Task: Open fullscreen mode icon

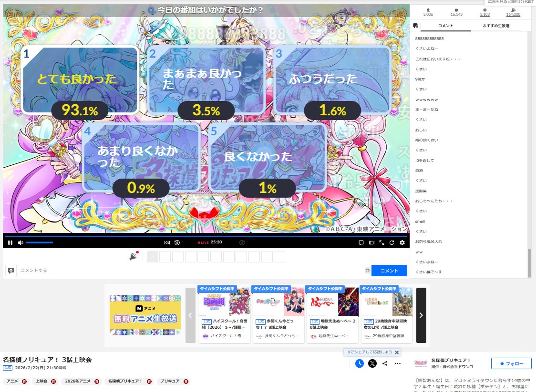Action: click(382, 242)
